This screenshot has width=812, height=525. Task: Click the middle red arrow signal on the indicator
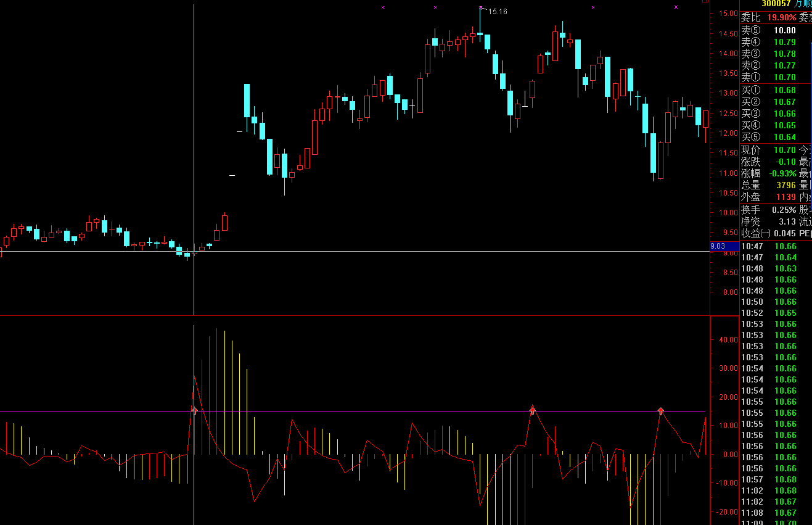(x=533, y=410)
